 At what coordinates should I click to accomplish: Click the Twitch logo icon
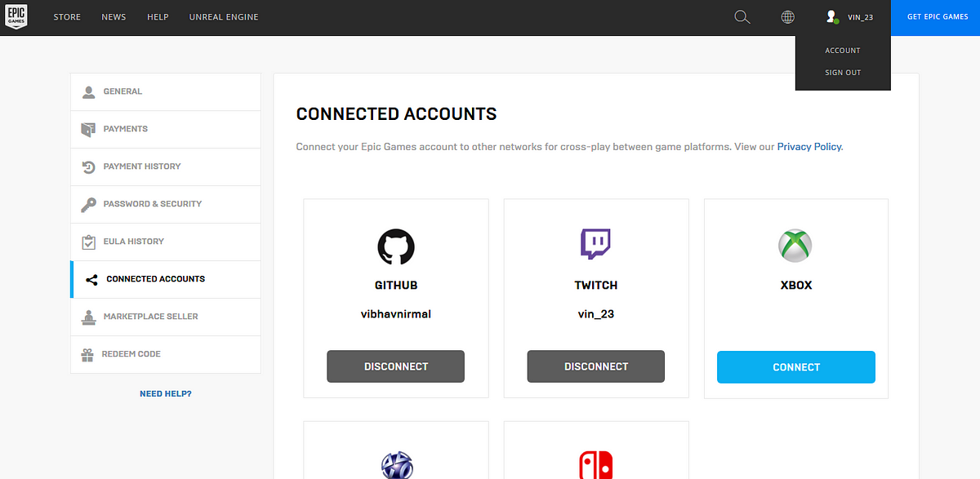tap(596, 245)
